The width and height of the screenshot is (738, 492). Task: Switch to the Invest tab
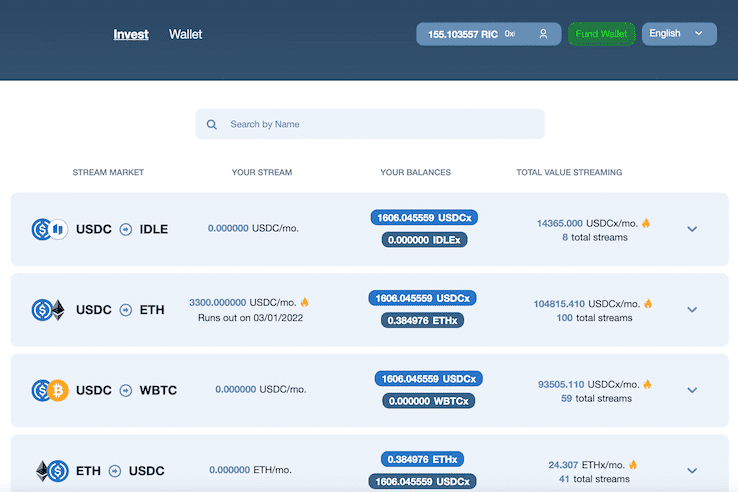coord(131,34)
